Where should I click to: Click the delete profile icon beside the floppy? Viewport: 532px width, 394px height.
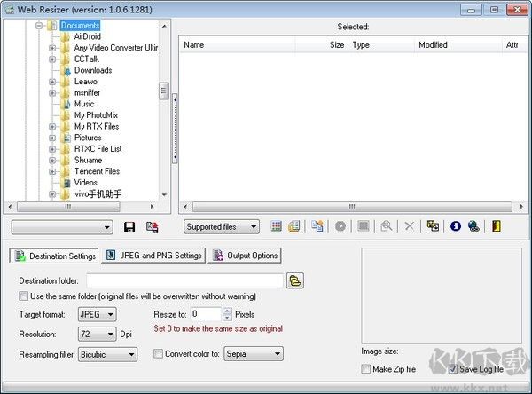(153, 227)
